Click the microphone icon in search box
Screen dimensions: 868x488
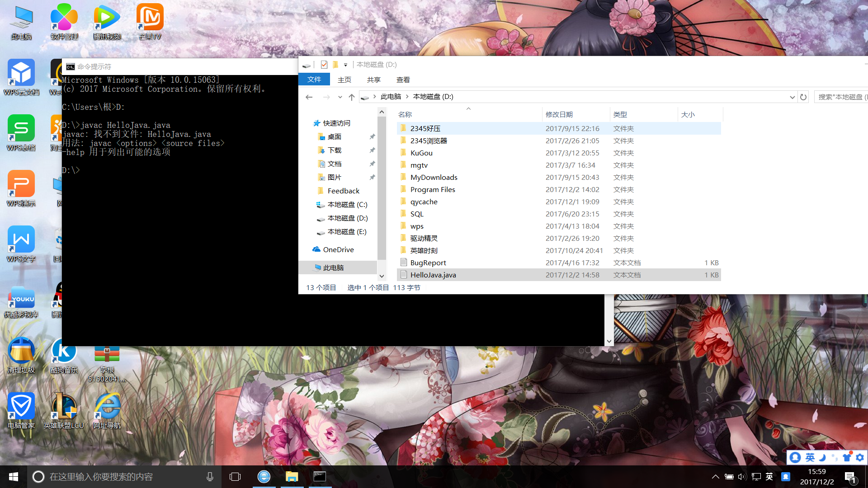pyautogui.click(x=210, y=477)
